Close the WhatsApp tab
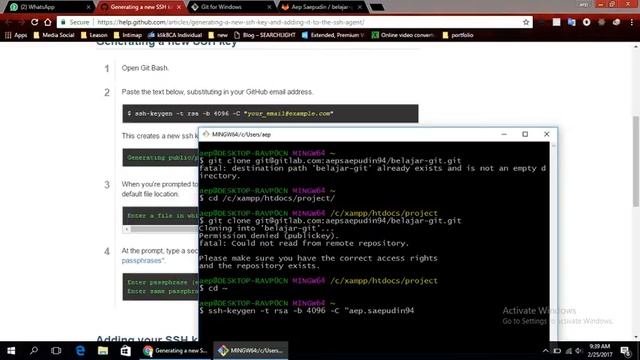The image size is (640, 360). pos(89,7)
